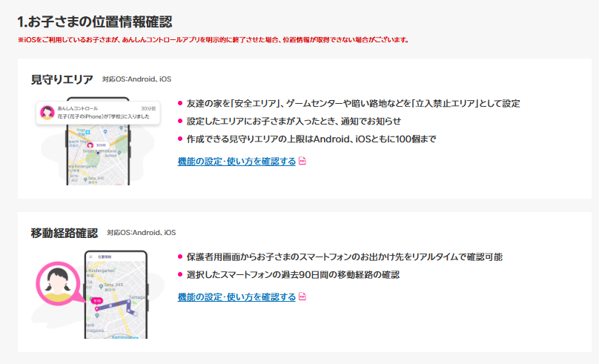Viewport: 599px width, 364px height.
Task: Click the 見守りエリア phone map illustration
Action: (98, 142)
